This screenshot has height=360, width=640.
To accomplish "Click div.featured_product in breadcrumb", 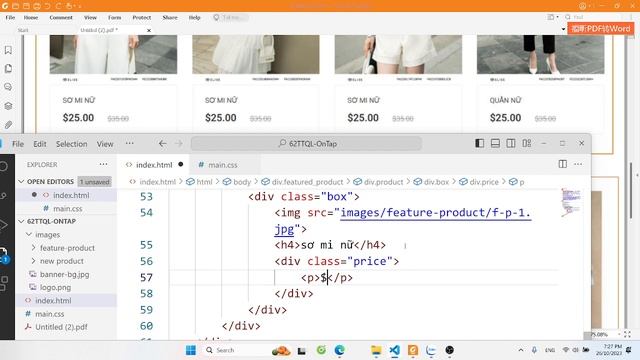I will click(307, 182).
